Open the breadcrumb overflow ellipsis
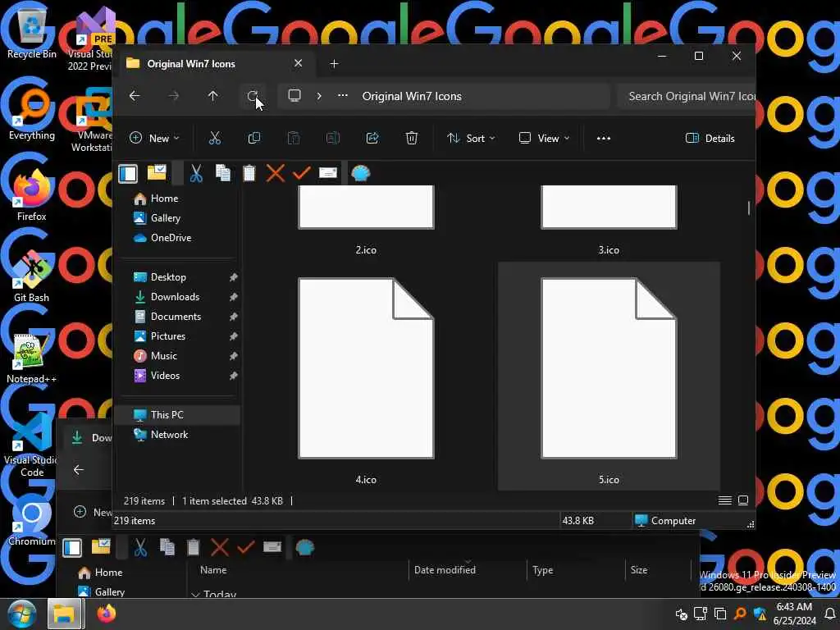840x630 pixels. point(343,96)
